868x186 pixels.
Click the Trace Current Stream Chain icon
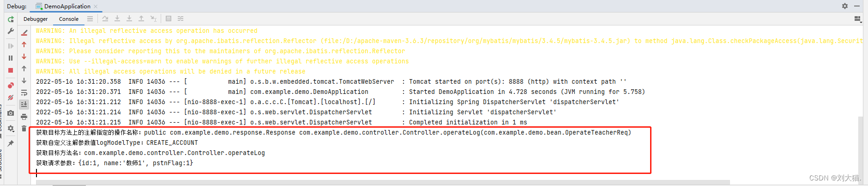181,19
